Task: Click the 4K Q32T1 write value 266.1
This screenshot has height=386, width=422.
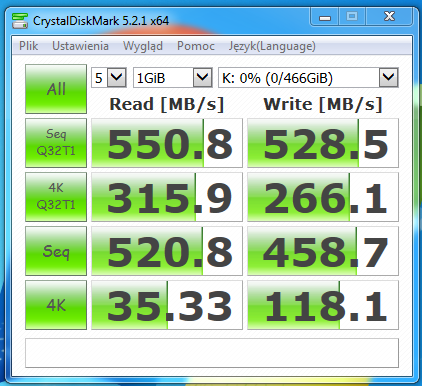Action: 323,197
